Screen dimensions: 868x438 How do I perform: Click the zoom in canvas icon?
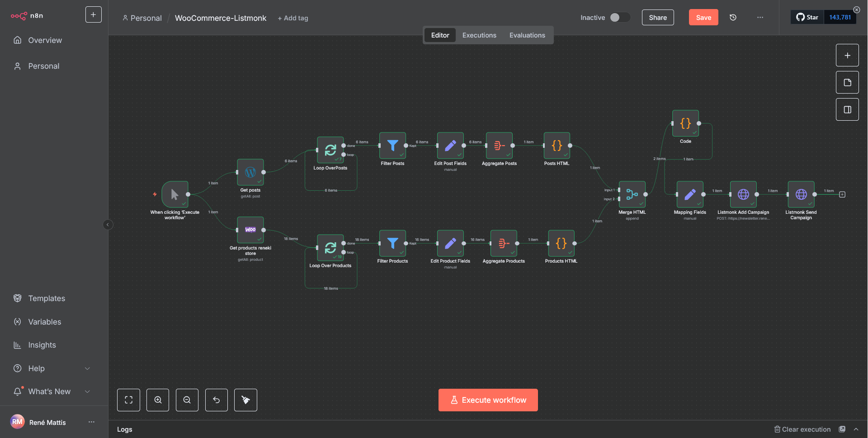158,400
